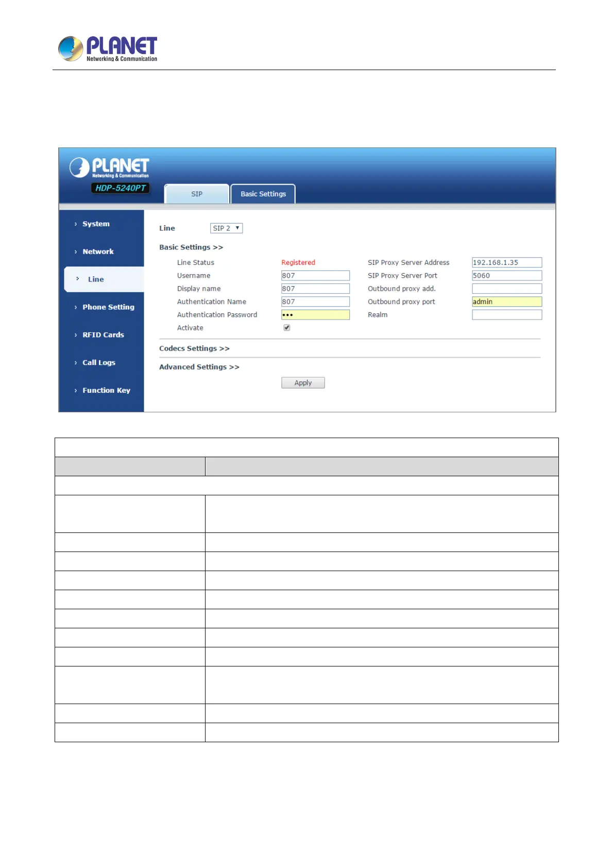Click the arrow icon beside Phone Setting
The width and height of the screenshot is (613, 868).
click(76, 307)
